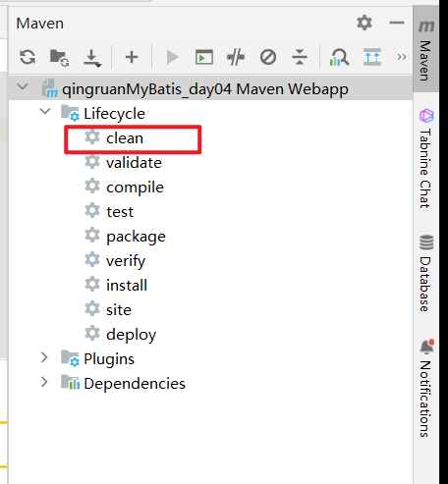
Task: Click the Plugins folder icon
Action: coord(70,358)
